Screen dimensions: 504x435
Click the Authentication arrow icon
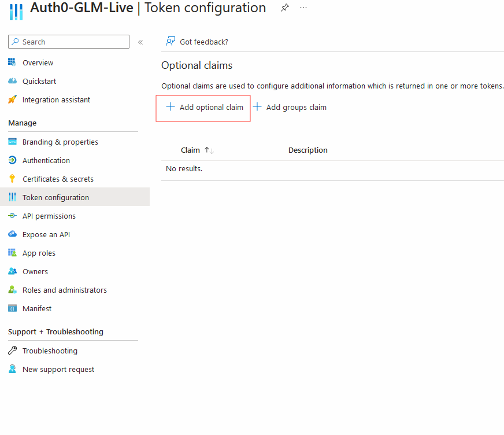point(12,160)
